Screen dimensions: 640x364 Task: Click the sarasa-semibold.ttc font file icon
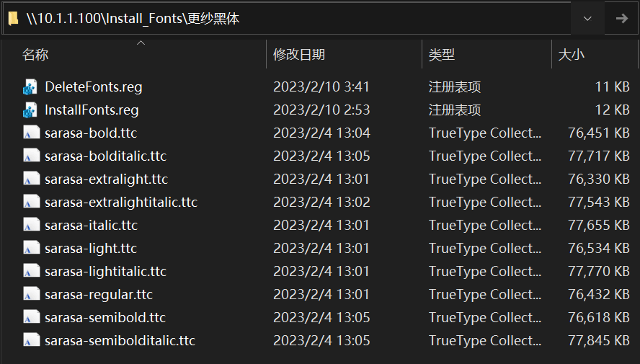pos(30,318)
